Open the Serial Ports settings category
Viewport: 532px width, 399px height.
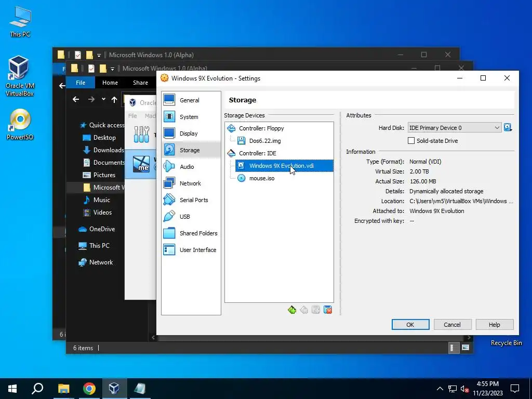click(x=191, y=200)
